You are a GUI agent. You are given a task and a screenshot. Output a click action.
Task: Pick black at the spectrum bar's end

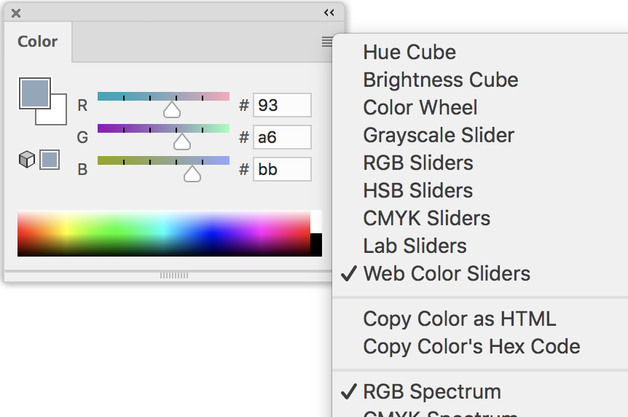(x=316, y=245)
